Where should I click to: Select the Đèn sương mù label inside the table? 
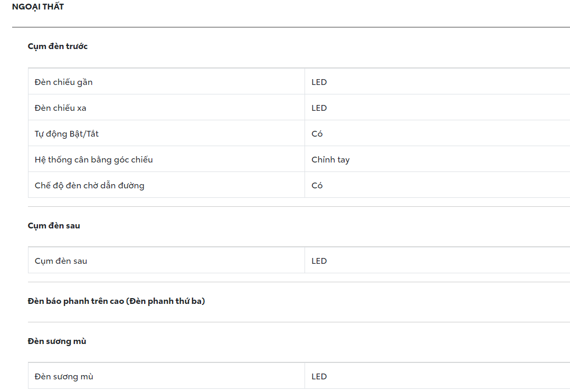click(x=64, y=377)
